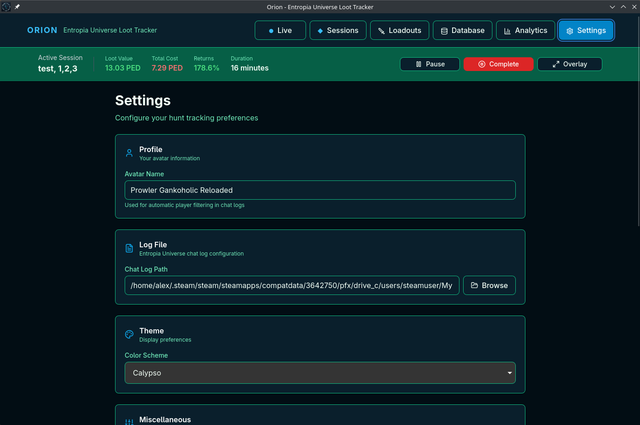Click the Chat Log Path field
640x425 pixels.
tap(292, 285)
